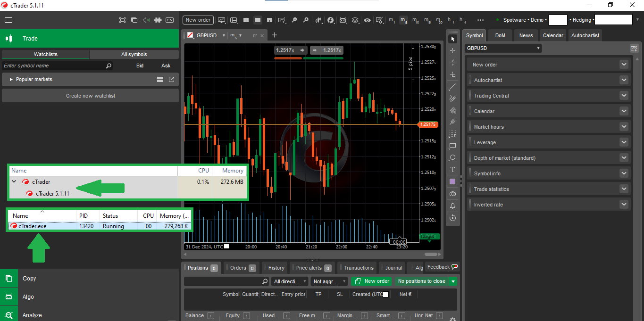
Task: Select the rectangle shape tool
Action: tap(453, 146)
